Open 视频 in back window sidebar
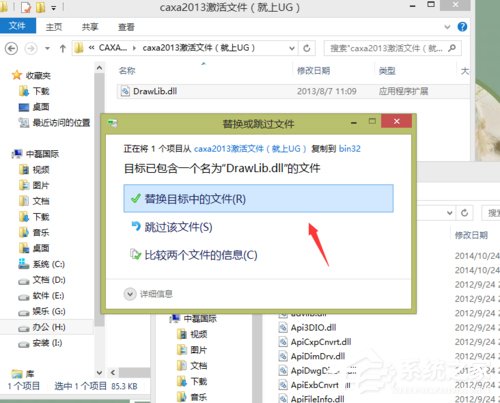Screen dimensions: 500x403 (192, 334)
